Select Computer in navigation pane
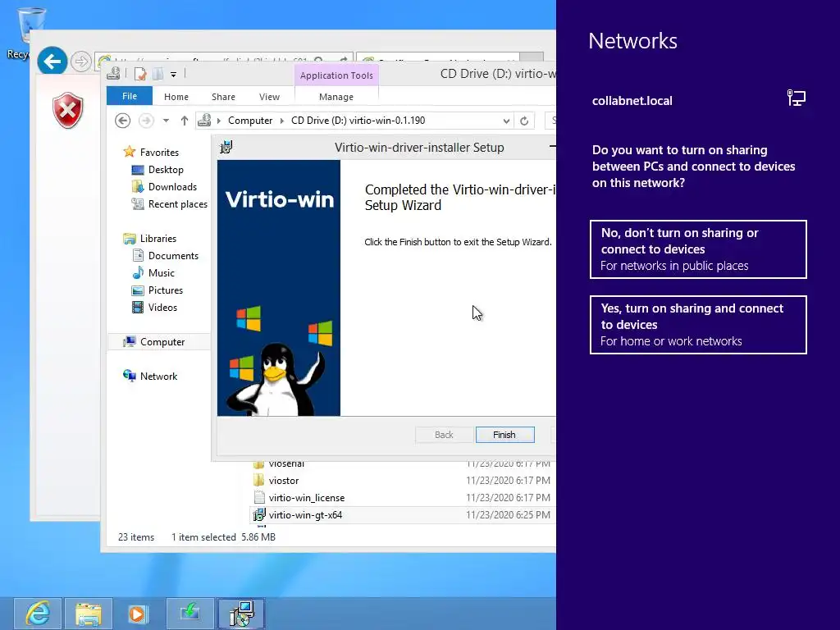Image resolution: width=840 pixels, height=630 pixels. pyautogui.click(x=162, y=342)
